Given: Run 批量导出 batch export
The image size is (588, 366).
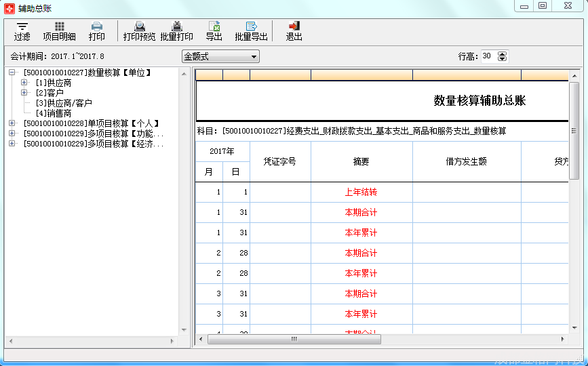Looking at the screenshot, I should (x=251, y=31).
